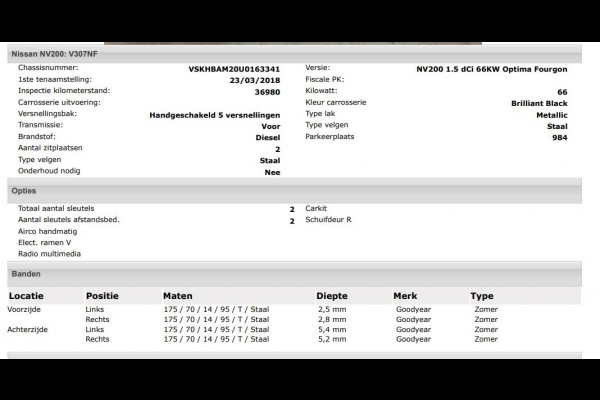Click the odometer value 36980
This screenshot has height=400, width=600.
267,92
